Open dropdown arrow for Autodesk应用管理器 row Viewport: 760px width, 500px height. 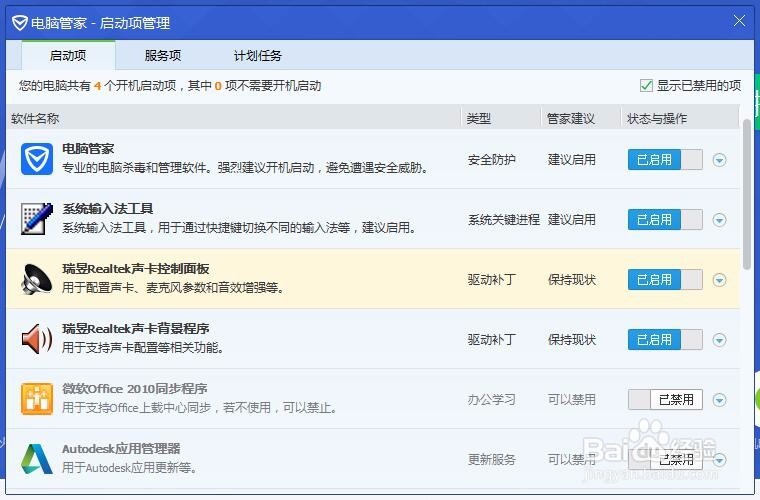click(x=719, y=460)
